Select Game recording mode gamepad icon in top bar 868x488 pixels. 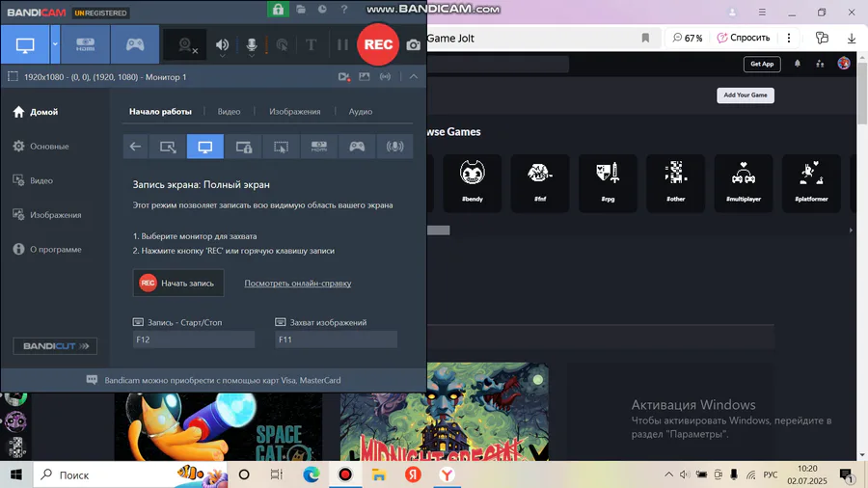[x=135, y=44]
